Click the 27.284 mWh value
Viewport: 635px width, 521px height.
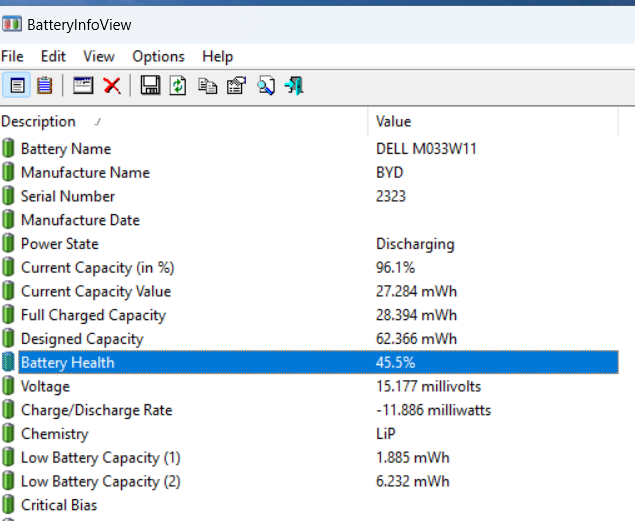(416, 291)
